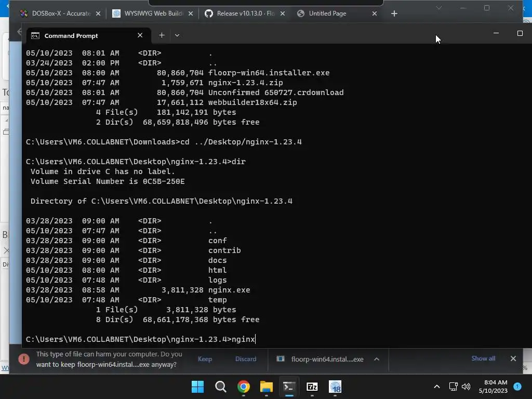Image resolution: width=532 pixels, height=399 pixels.
Task: Open the Release v10.13.0 GitHub tab
Action: pyautogui.click(x=246, y=14)
